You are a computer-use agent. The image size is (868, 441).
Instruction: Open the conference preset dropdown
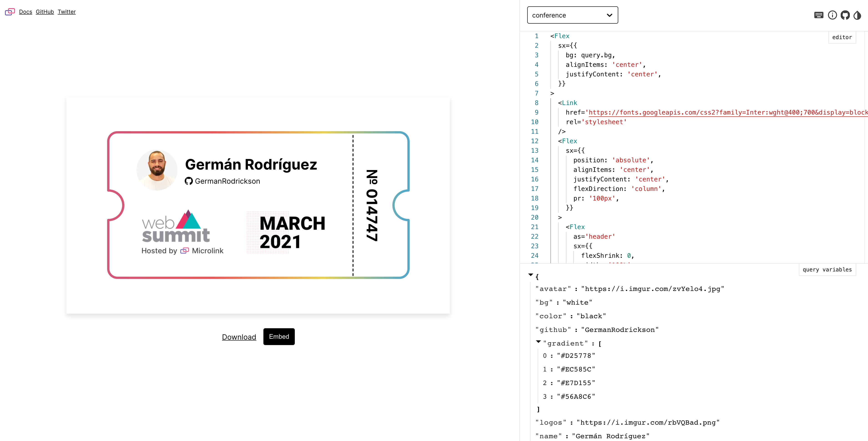pos(572,15)
